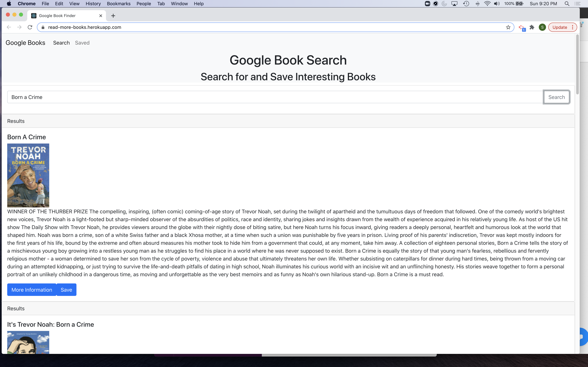Click the back navigation arrow

(9, 27)
